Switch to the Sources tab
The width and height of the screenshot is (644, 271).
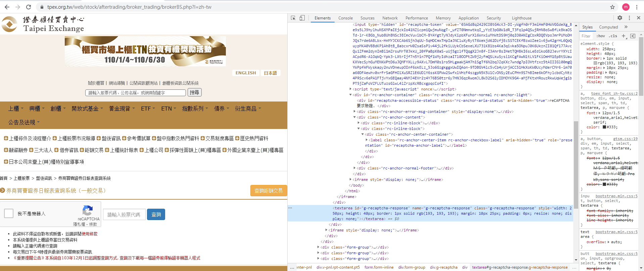click(367, 18)
